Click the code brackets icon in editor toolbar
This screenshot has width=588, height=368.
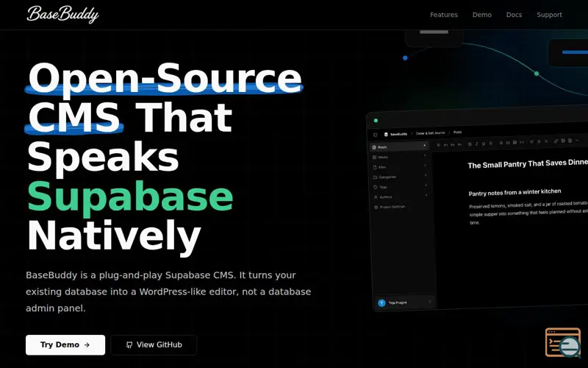(522, 142)
